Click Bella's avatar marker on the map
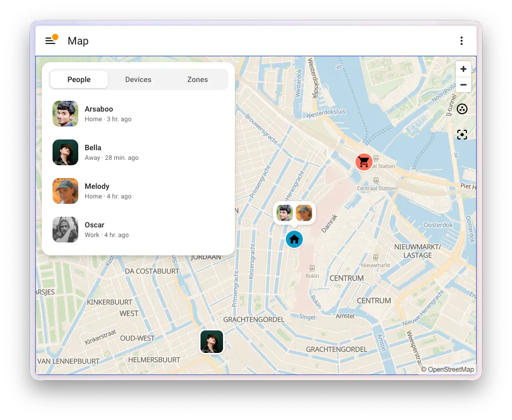Viewport: 512px width, 420px height. click(x=212, y=342)
